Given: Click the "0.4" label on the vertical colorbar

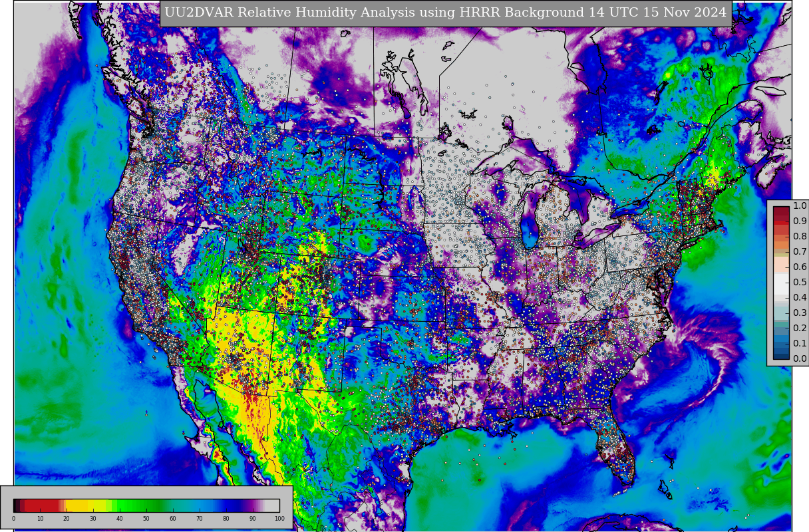Looking at the screenshot, I should click(800, 298).
